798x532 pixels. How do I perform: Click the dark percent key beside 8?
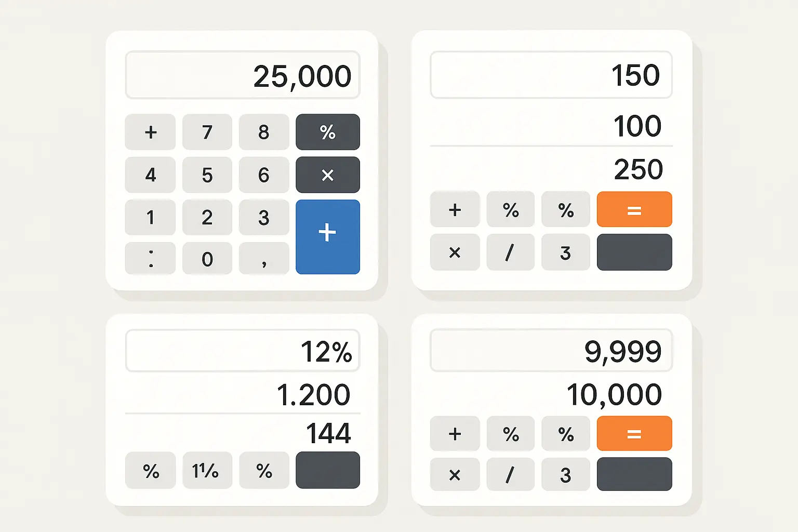[327, 132]
